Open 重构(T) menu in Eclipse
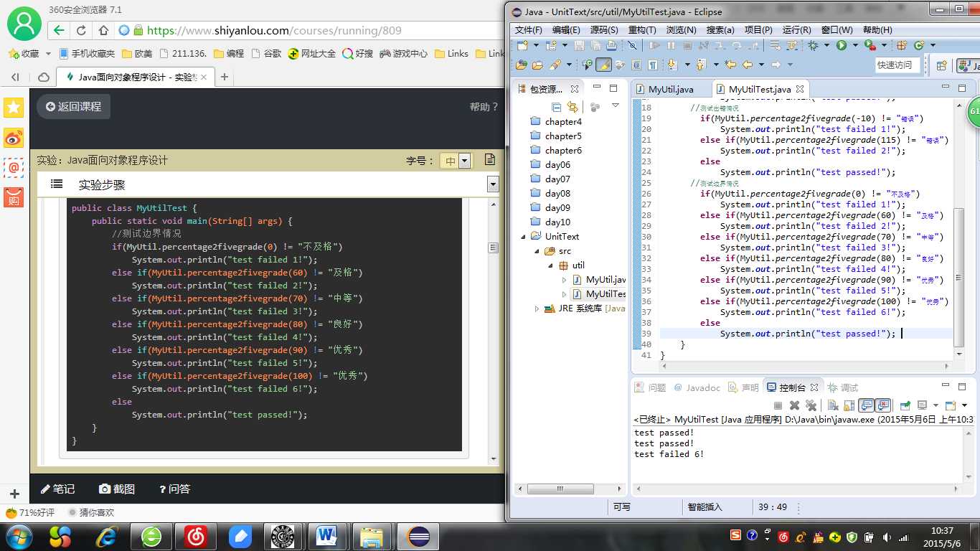Viewport: 980px width, 551px height. [642, 30]
